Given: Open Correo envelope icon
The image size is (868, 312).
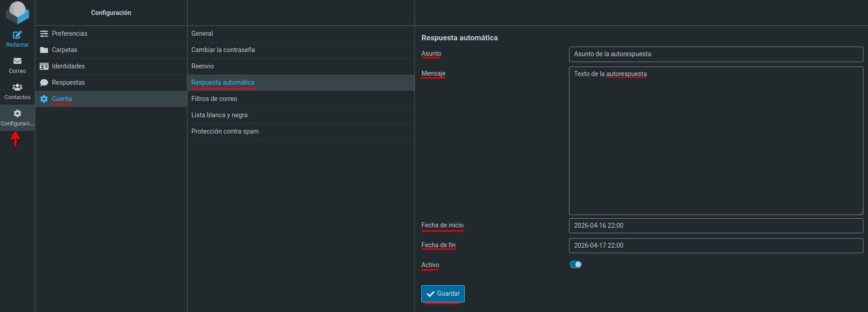Looking at the screenshot, I should click(x=17, y=61).
